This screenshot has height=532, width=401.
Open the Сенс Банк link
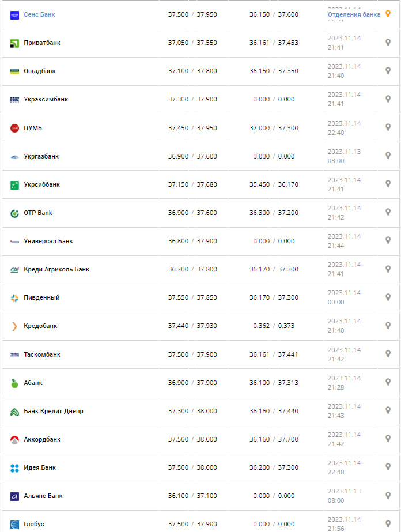(x=39, y=14)
